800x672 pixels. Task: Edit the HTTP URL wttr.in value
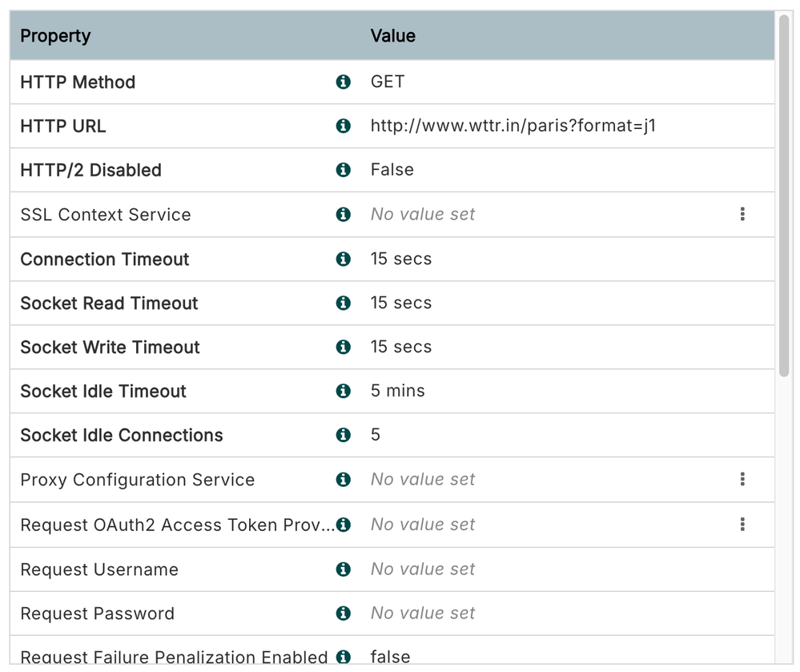tap(513, 126)
